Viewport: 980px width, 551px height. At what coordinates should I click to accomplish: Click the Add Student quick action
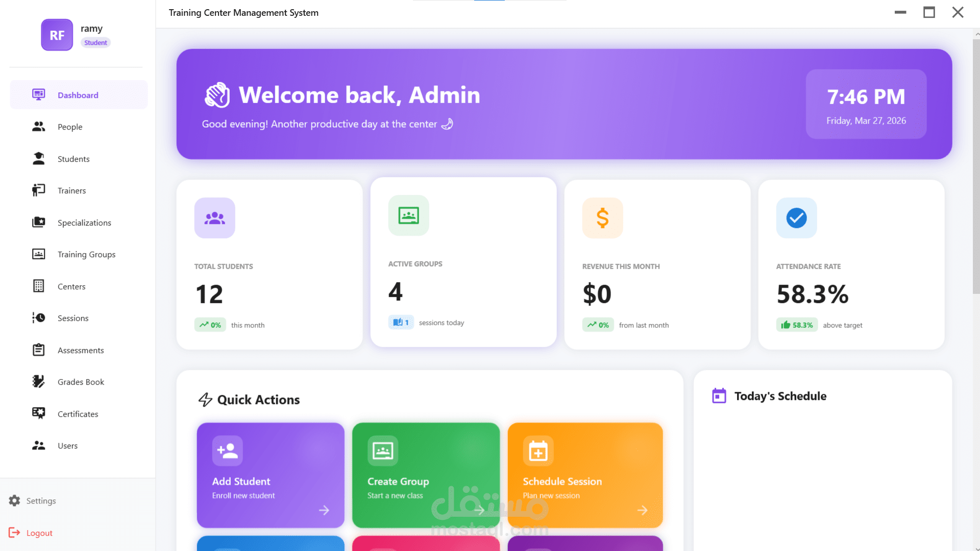click(x=271, y=475)
